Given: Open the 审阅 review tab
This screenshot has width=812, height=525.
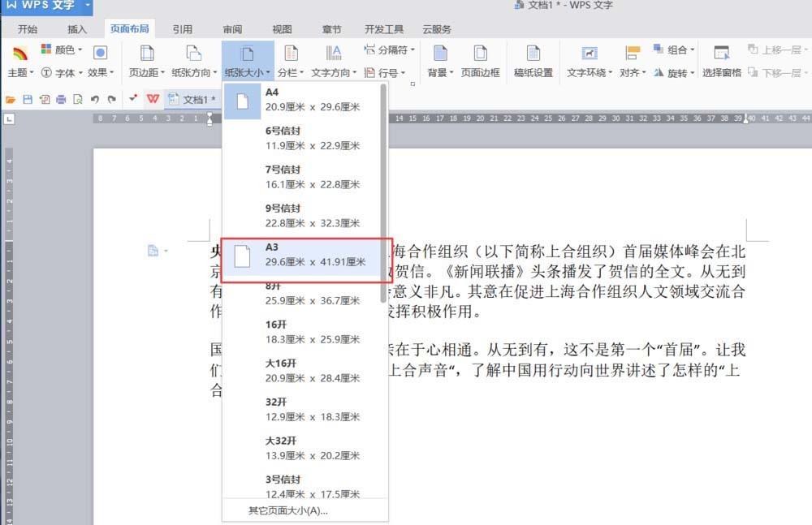Looking at the screenshot, I should [231, 29].
